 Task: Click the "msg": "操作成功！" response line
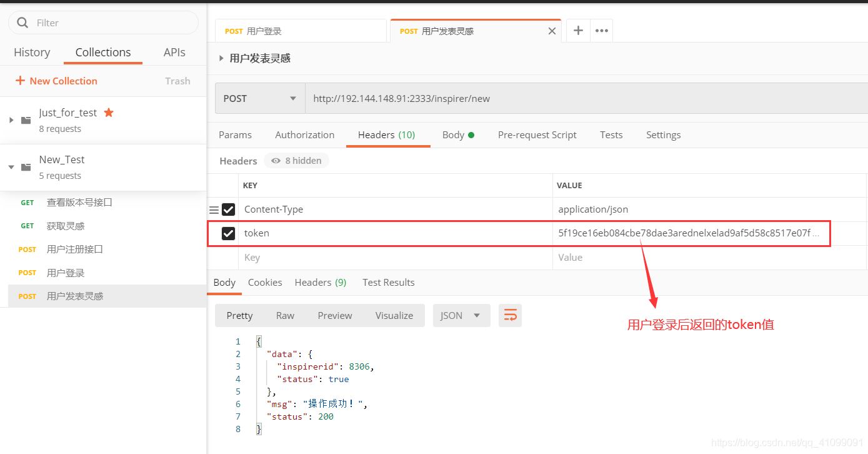[317, 404]
